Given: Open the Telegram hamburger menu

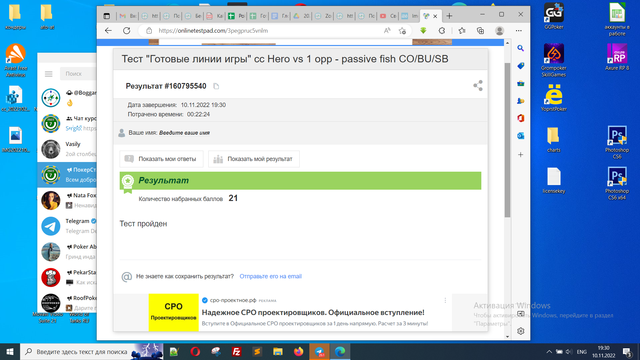Looking at the screenshot, I should pyautogui.click(x=49, y=74).
